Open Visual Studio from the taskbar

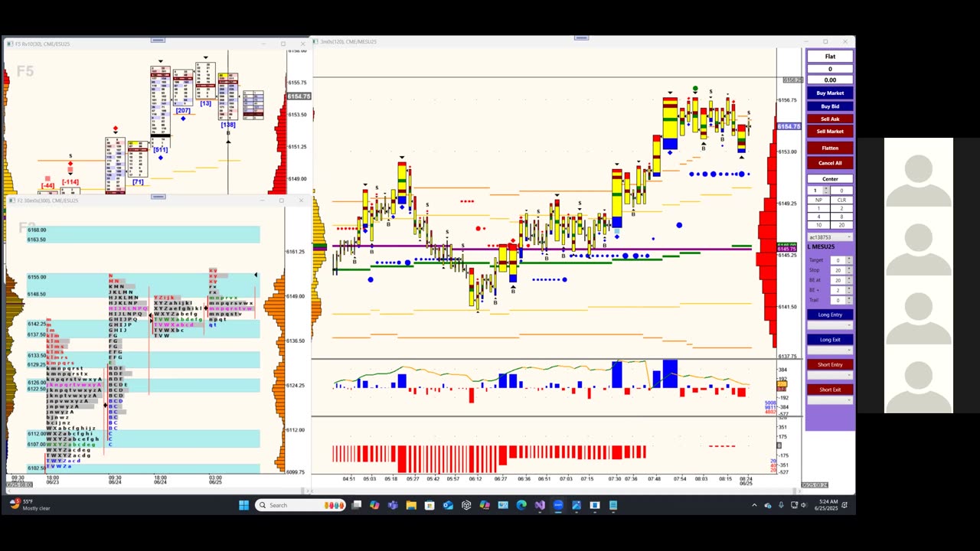[540, 505]
